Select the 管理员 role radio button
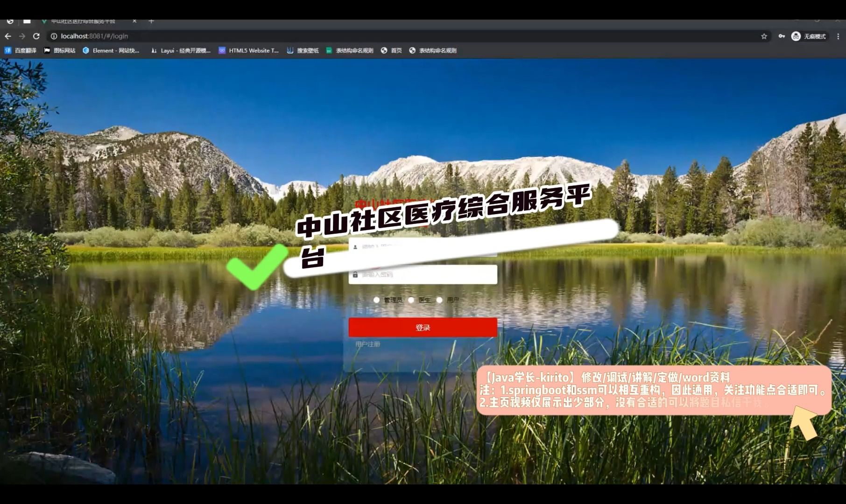 (x=377, y=300)
